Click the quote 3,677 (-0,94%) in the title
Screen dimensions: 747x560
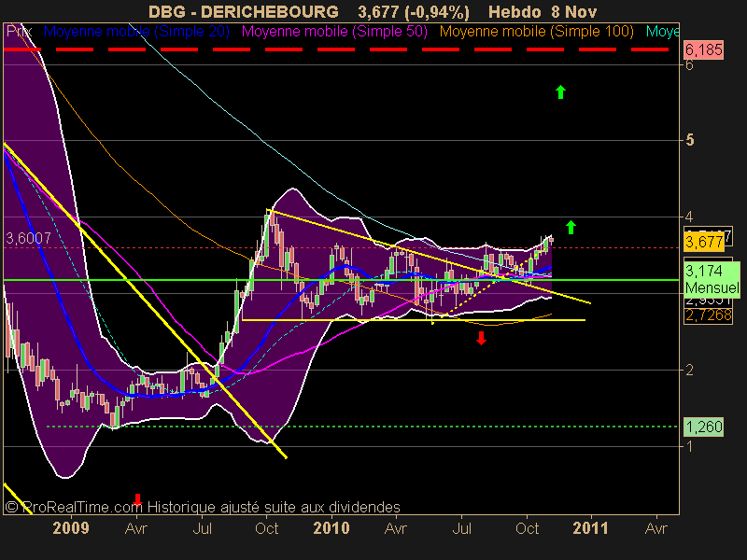point(414,11)
